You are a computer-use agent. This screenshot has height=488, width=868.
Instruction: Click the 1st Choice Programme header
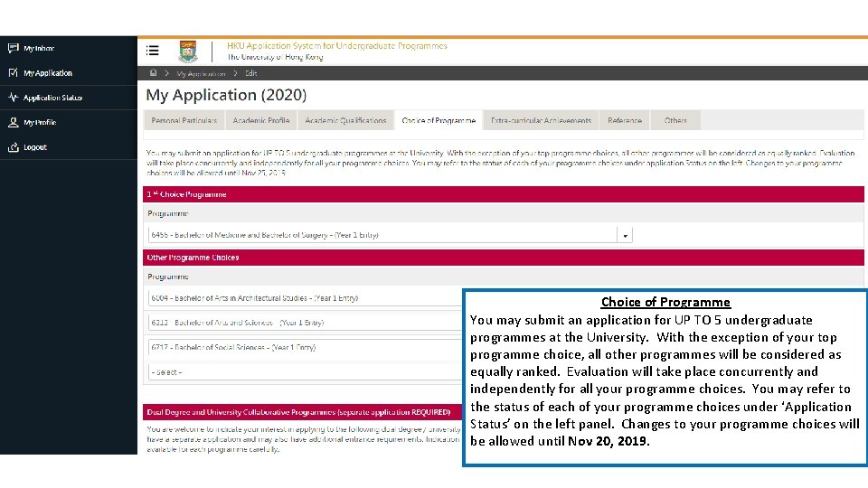[x=504, y=194]
